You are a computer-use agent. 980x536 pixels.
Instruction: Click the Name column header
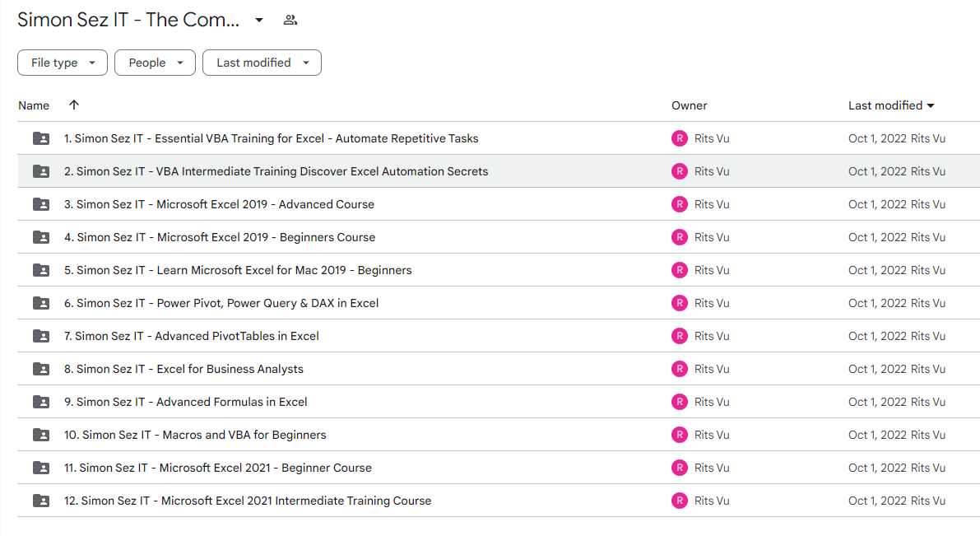click(34, 105)
